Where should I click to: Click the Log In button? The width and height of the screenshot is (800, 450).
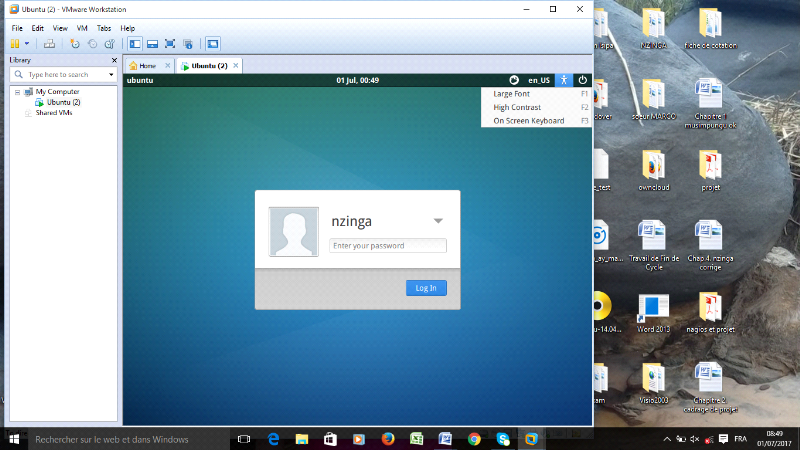click(426, 288)
